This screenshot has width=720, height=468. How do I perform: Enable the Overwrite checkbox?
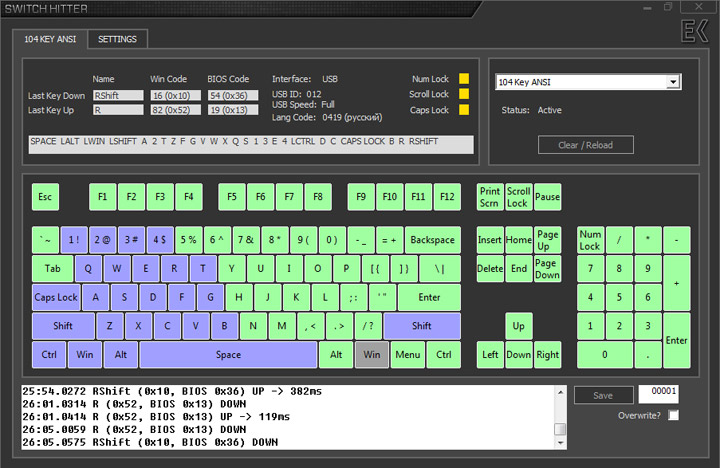click(673, 415)
